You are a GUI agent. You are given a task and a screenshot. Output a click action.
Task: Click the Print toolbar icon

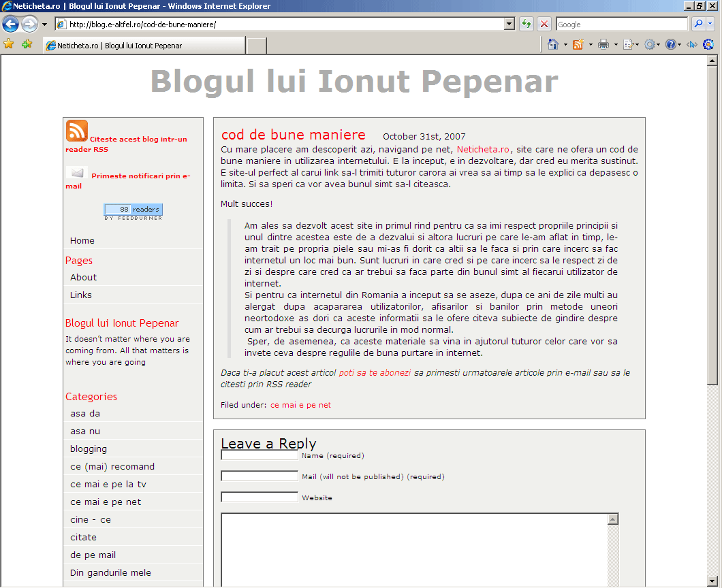[x=603, y=45]
